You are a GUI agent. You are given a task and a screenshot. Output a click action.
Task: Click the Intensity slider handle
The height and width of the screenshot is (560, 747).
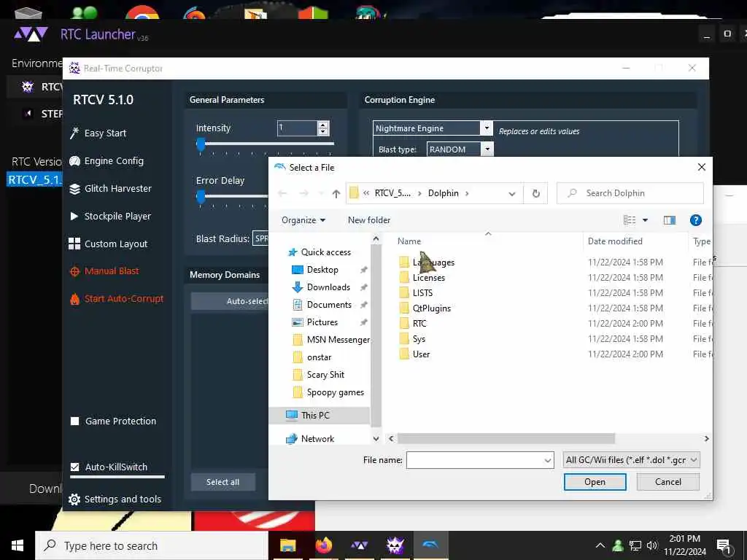201,144
